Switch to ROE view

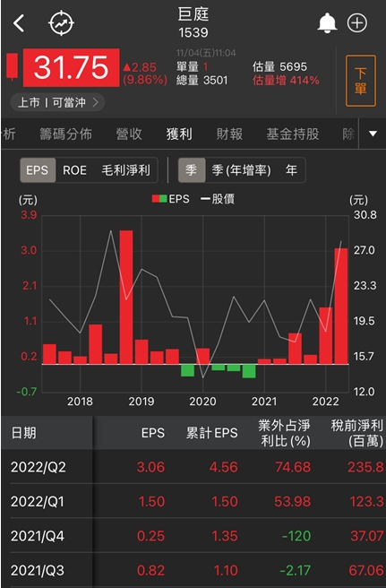click(x=74, y=170)
